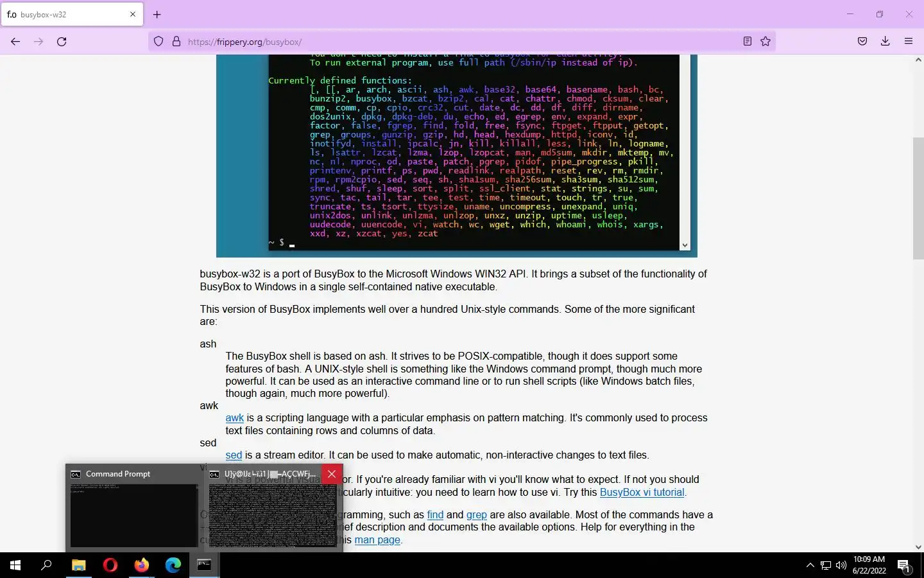Follow the awk link

235,418
